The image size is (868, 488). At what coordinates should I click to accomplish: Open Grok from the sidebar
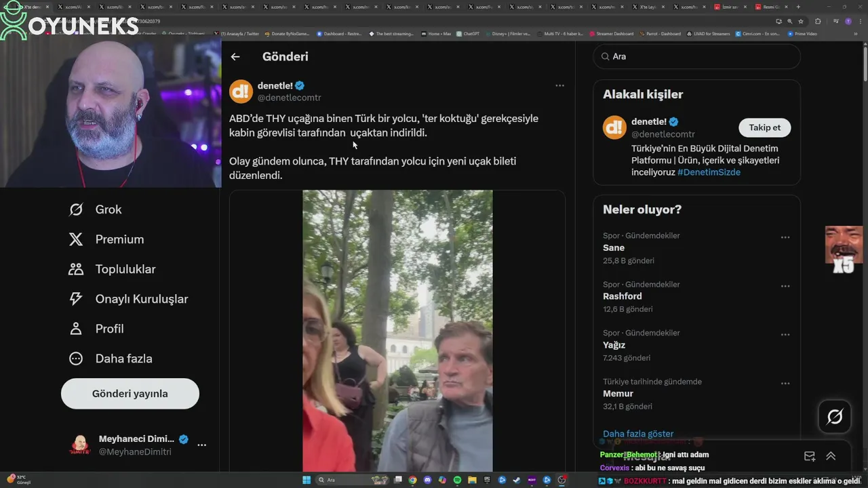(x=95, y=209)
